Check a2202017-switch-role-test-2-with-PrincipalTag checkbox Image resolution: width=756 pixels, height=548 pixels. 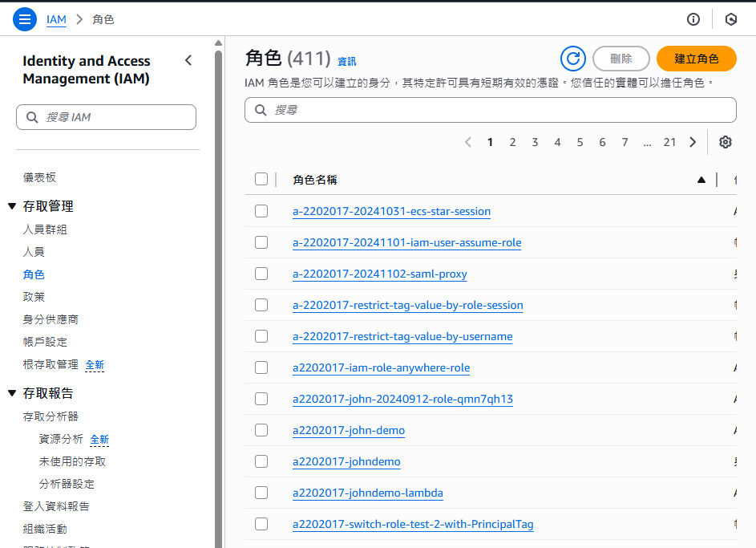[261, 524]
